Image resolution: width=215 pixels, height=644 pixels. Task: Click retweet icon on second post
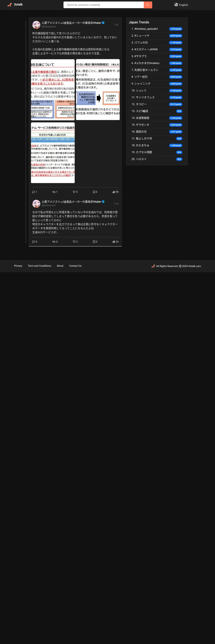[x=54, y=242]
